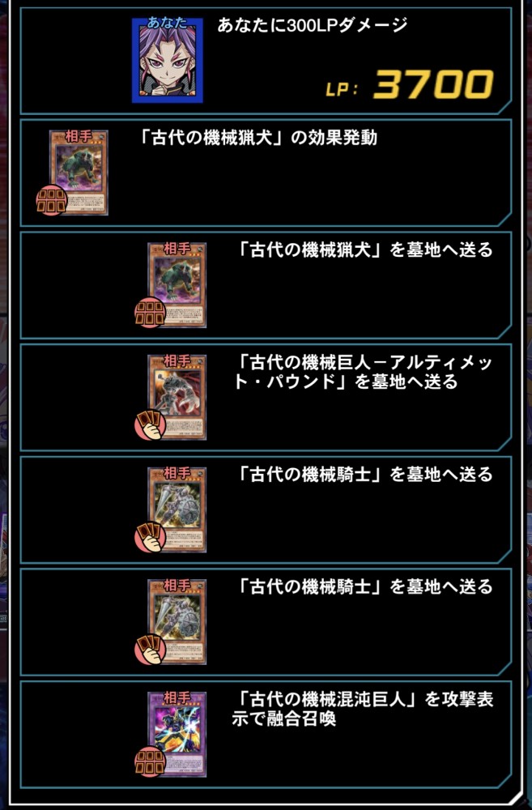The width and height of the screenshot is (532, 810).
Task: Open 古代の機械猟犬 card in effect activation row
Action: coord(79,173)
